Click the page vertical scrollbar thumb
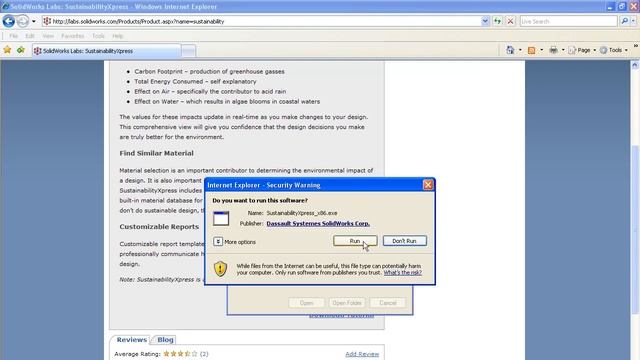Screen dimensions: 640x360 click(x=635, y=229)
